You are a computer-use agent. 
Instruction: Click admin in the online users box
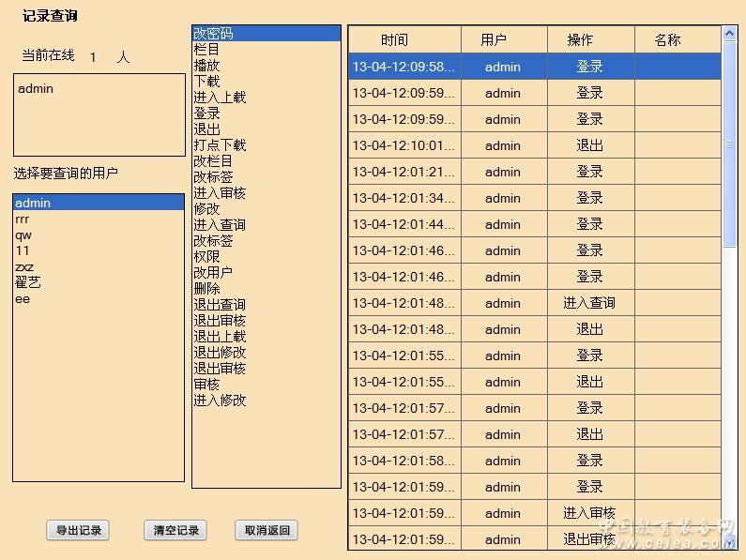pyautogui.click(x=36, y=89)
